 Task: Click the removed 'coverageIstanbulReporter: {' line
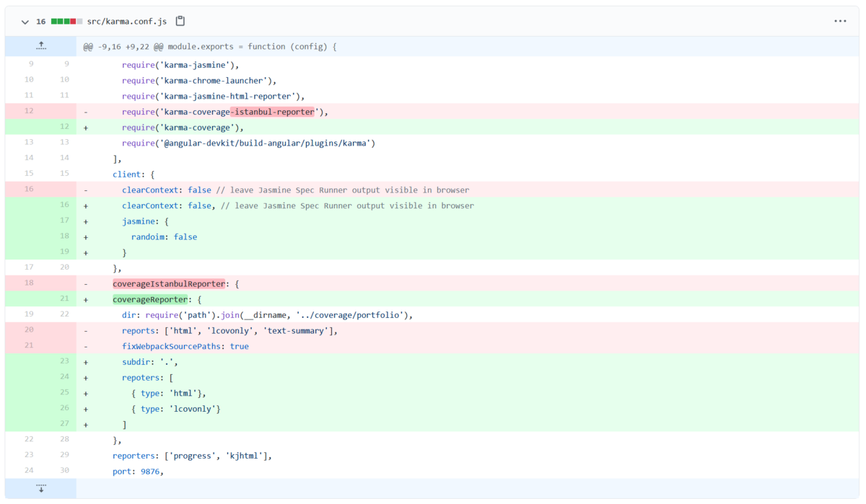(x=468, y=284)
